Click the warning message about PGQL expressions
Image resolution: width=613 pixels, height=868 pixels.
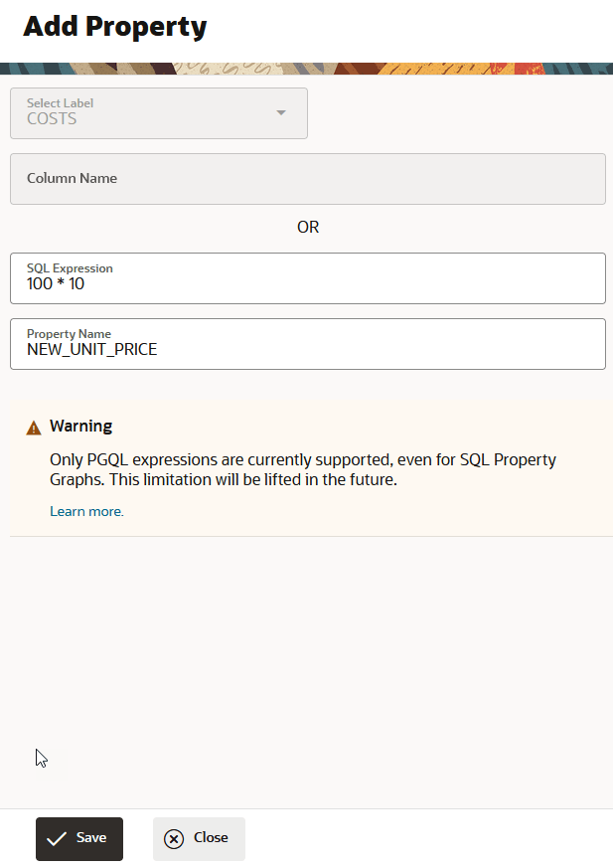(x=302, y=468)
